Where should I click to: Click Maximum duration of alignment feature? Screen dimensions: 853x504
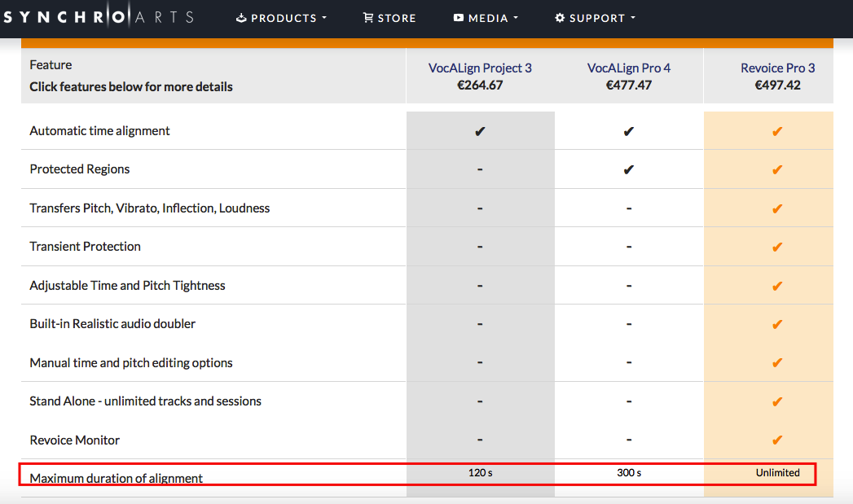click(116, 479)
